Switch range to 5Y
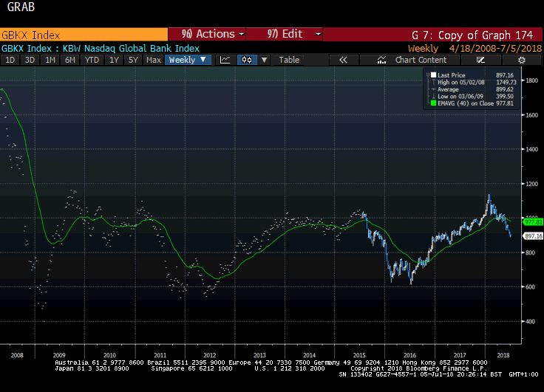 pos(132,60)
